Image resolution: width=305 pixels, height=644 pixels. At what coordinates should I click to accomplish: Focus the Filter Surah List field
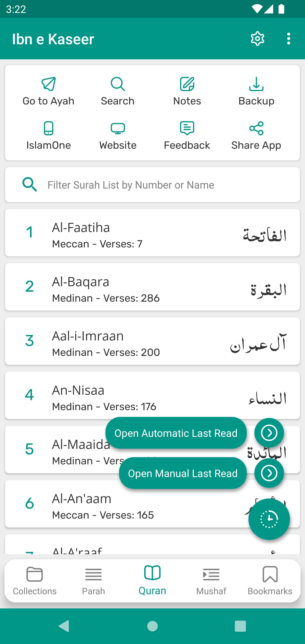click(x=160, y=185)
